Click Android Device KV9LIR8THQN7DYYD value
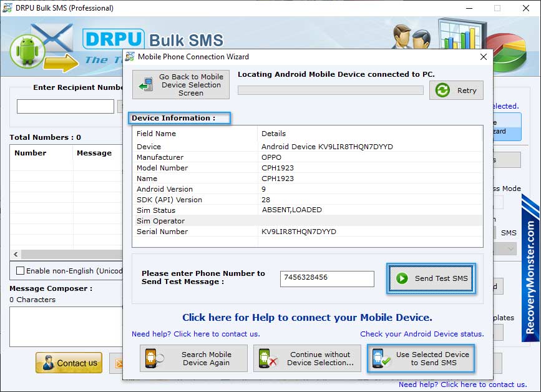The height and width of the screenshot is (392, 541). point(327,147)
